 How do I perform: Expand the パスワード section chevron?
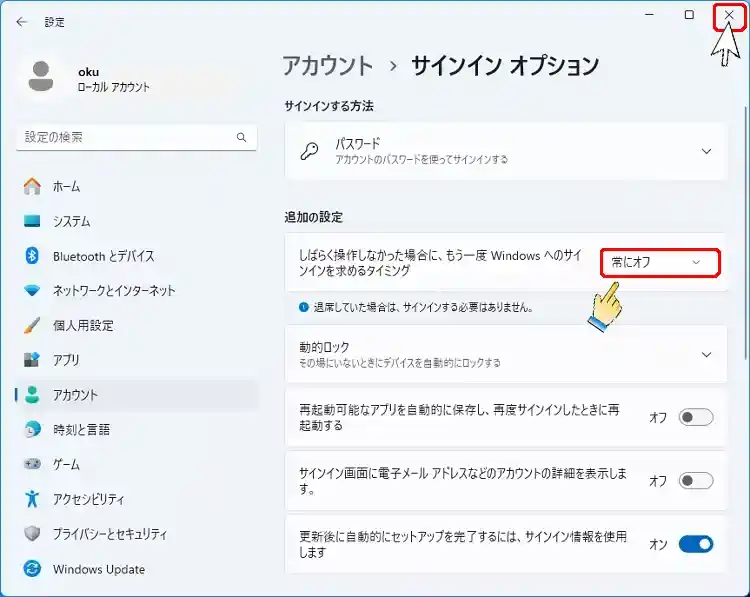pos(706,152)
